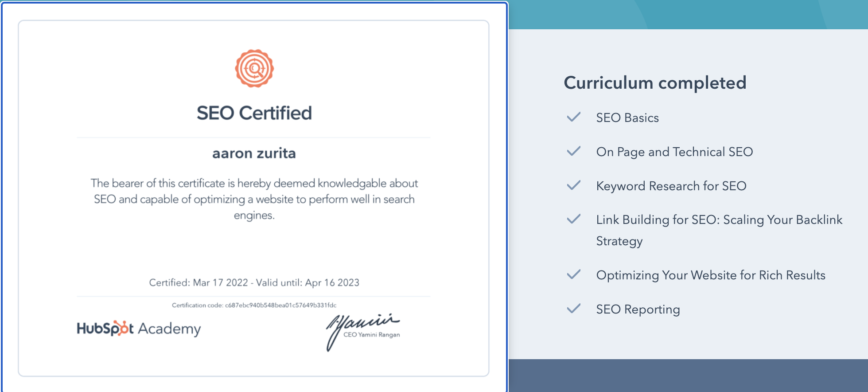
Task: Select Optimizing Your Website for Rich Results
Action: (x=711, y=275)
